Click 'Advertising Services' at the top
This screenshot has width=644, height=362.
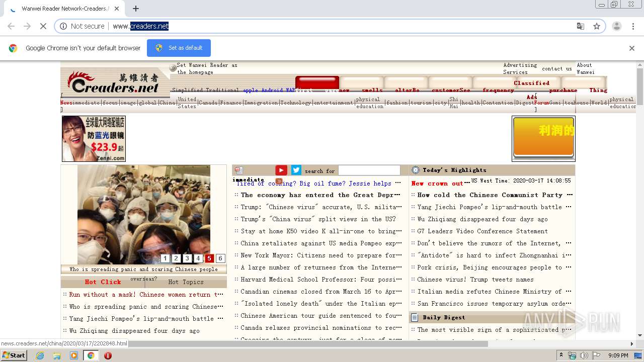coord(520,68)
